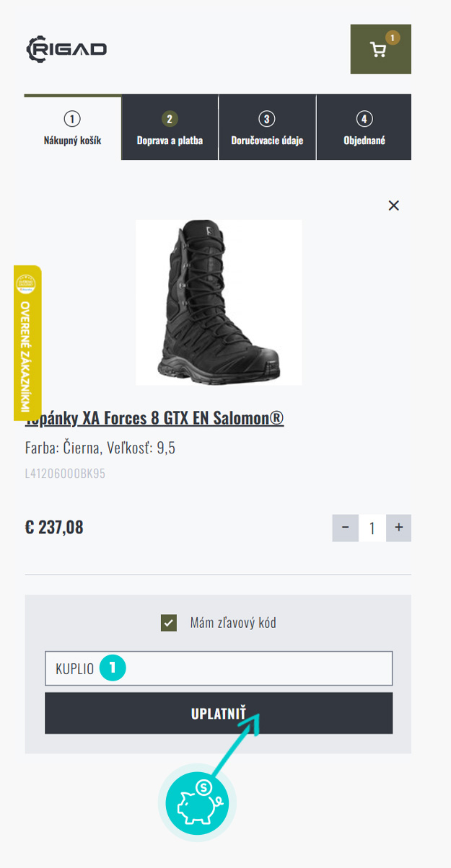Click the quantity value field
451x868 pixels.
(x=372, y=528)
